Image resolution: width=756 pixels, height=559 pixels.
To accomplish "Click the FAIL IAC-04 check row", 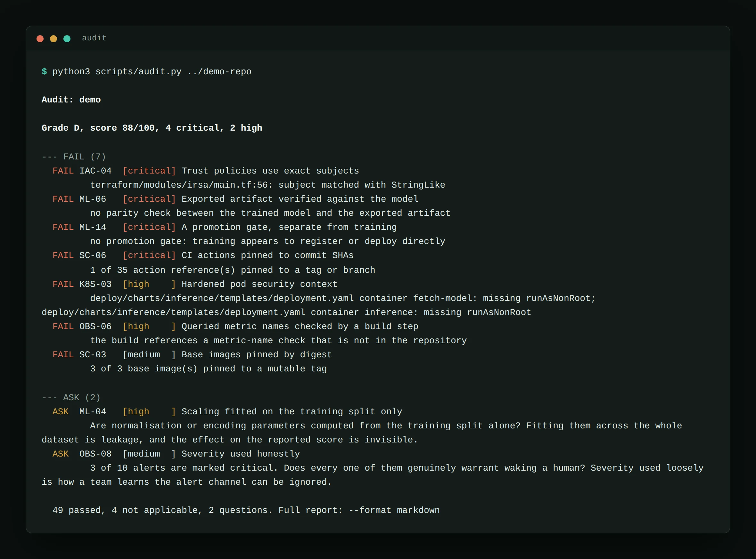I will click(206, 171).
